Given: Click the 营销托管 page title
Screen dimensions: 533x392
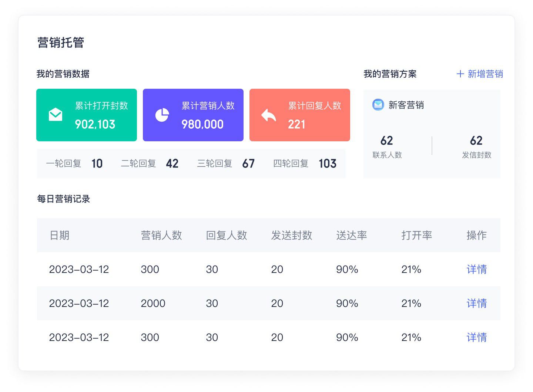Looking at the screenshot, I should [61, 42].
